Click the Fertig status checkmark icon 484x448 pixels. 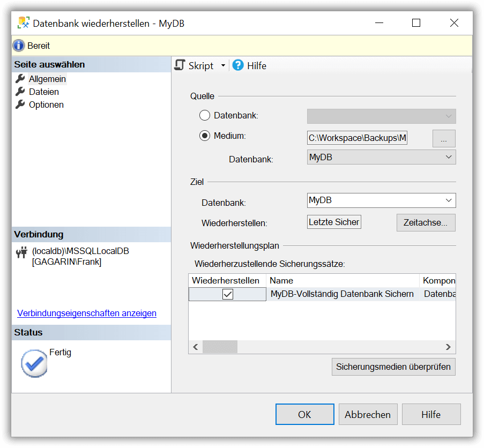(x=34, y=363)
